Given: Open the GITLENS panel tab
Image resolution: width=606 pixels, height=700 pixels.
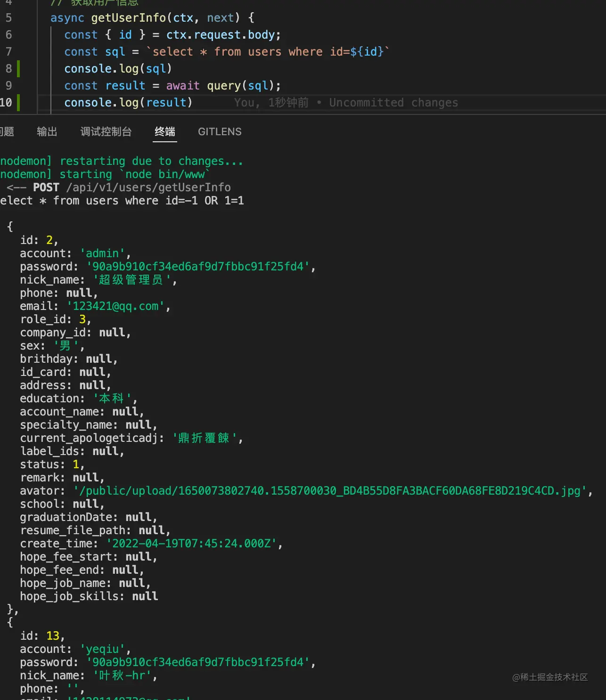Looking at the screenshot, I should click(220, 132).
